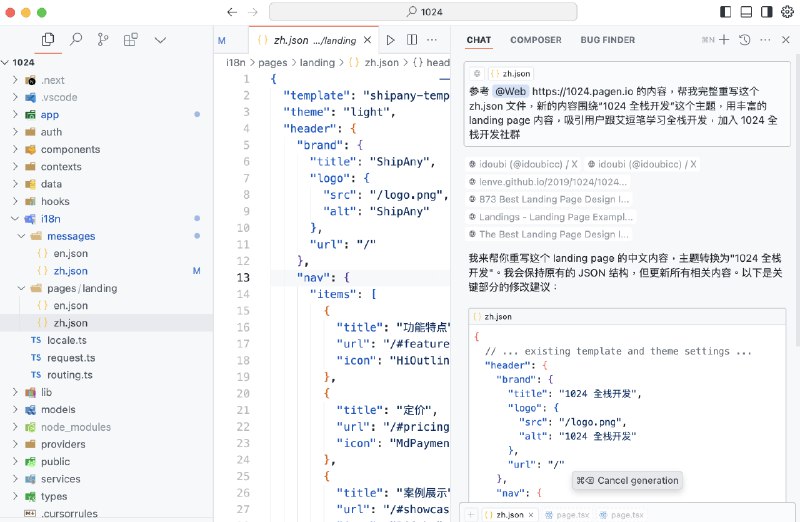Click the zh.json context chip in prompt

point(511,73)
